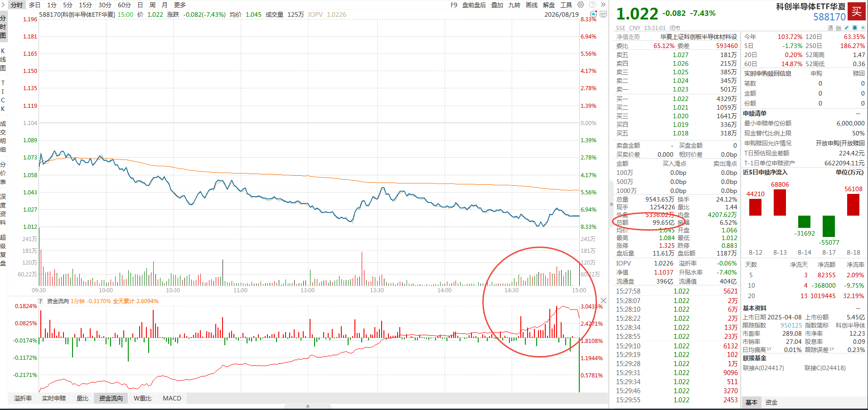Switch to the MACD indicator tab
The image size is (868, 410).
click(172, 398)
